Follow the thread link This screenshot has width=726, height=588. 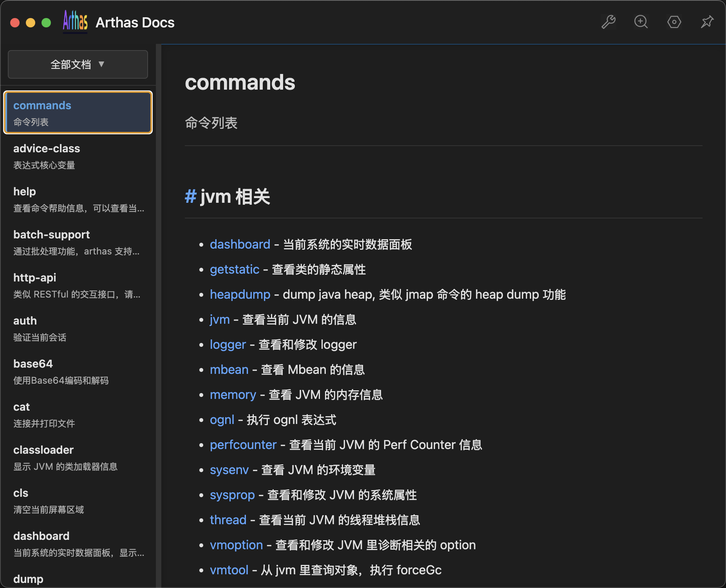(x=228, y=520)
